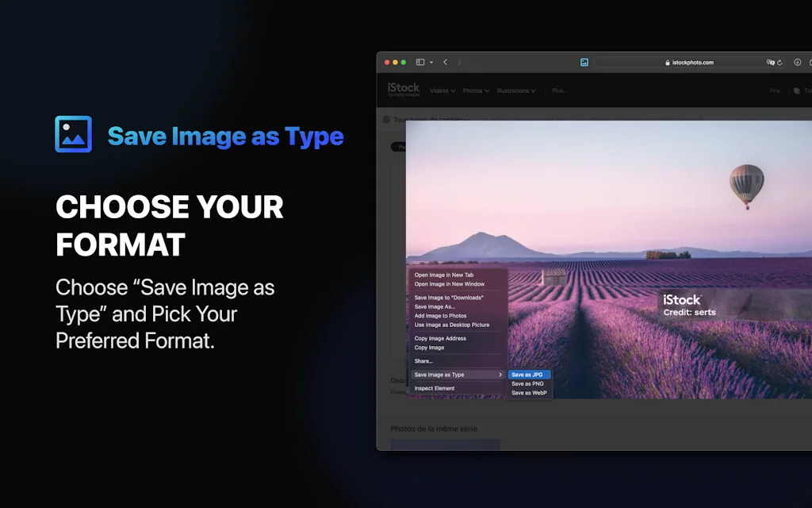Select Save as JPG format
The width and height of the screenshot is (812, 508).
point(528,374)
